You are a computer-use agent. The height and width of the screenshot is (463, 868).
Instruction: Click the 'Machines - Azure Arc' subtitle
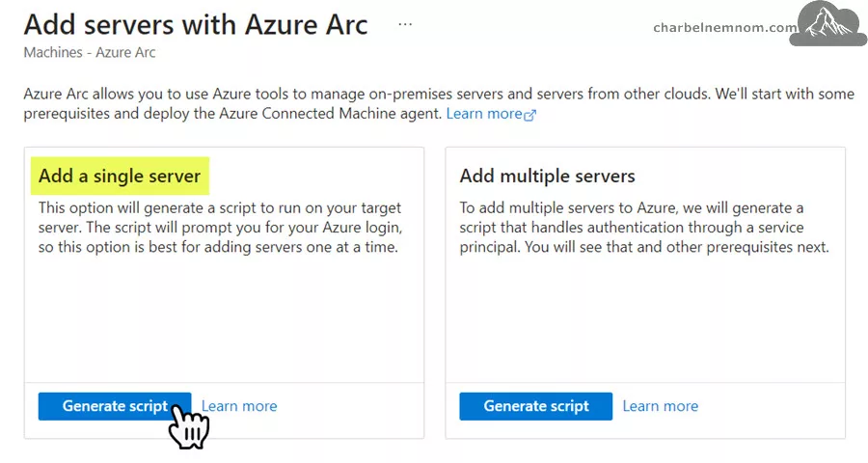90,53
